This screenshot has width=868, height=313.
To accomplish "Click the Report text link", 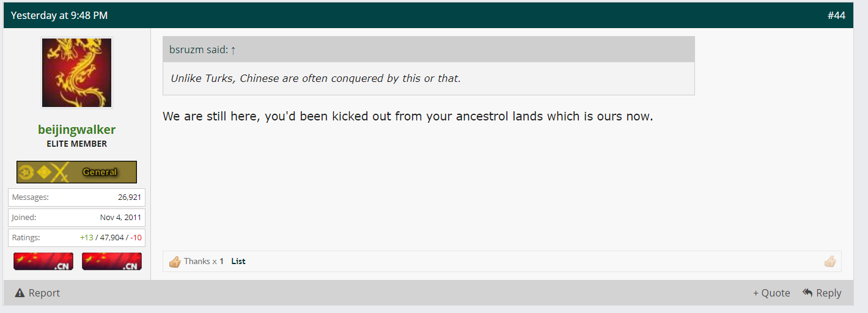I will click(x=45, y=293).
